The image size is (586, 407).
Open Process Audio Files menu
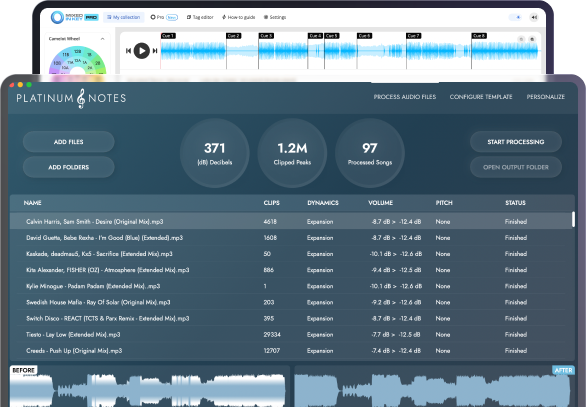point(405,97)
